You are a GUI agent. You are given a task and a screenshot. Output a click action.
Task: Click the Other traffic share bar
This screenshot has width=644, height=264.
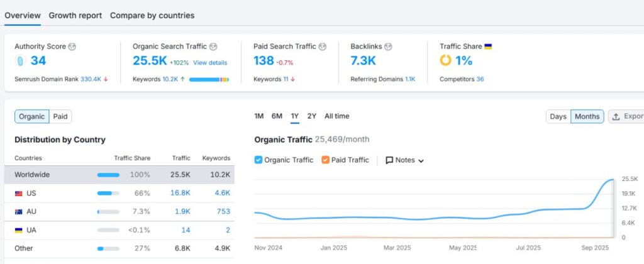tap(108, 249)
